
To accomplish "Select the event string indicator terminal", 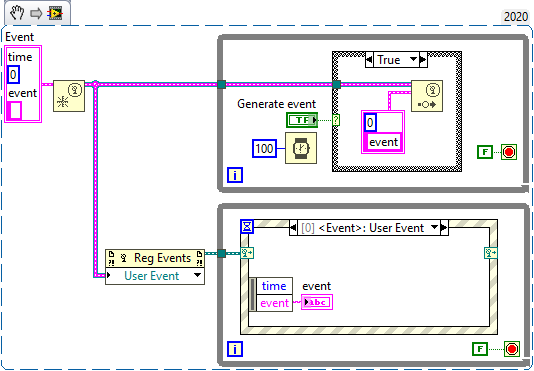I will 317,302.
